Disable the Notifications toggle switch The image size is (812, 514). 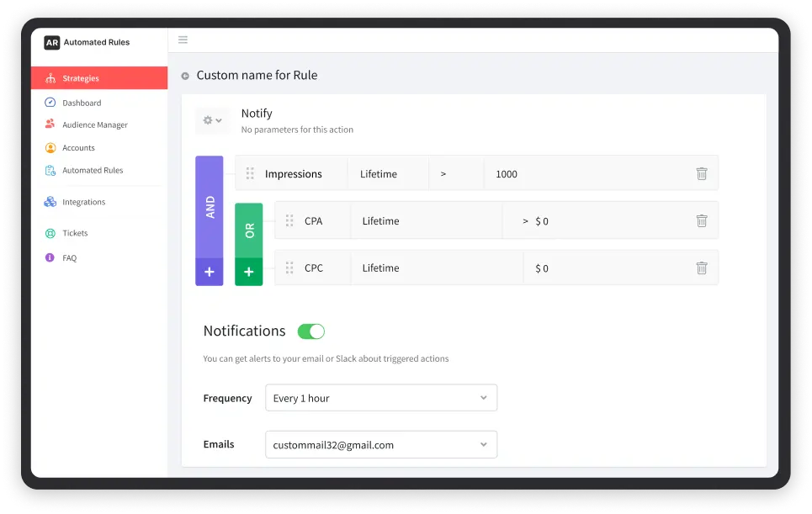tap(311, 331)
